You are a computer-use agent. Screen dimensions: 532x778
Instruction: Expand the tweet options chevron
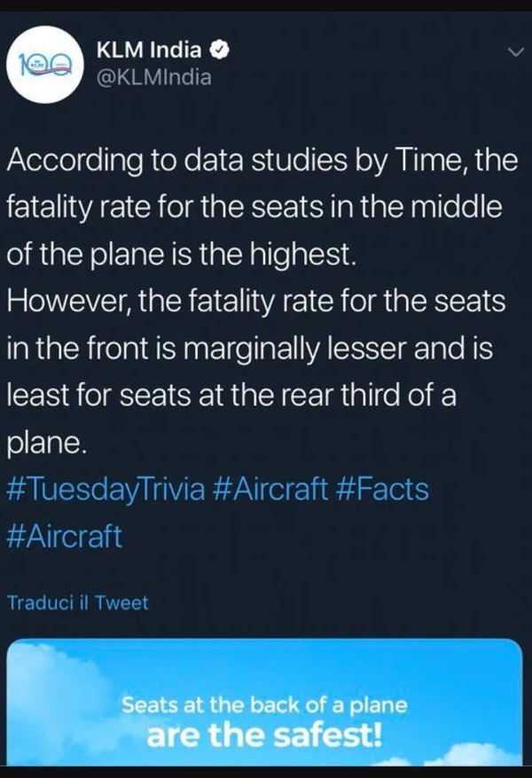tap(516, 54)
